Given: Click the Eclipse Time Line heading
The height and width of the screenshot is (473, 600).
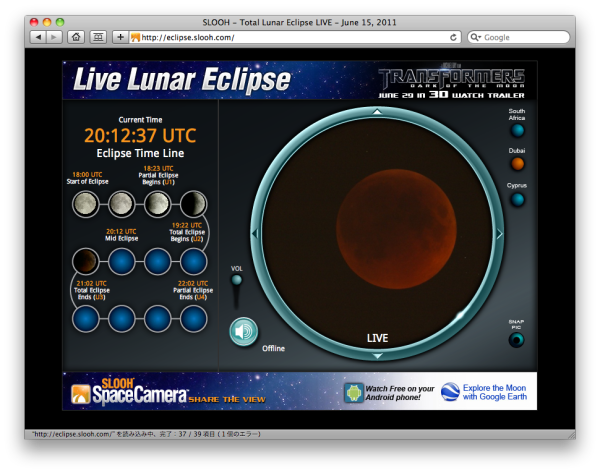Looking at the screenshot, I should coord(140,153).
